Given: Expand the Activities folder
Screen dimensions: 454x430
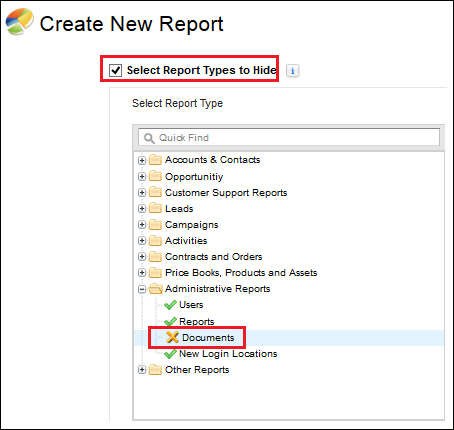Looking at the screenshot, I should (142, 240).
